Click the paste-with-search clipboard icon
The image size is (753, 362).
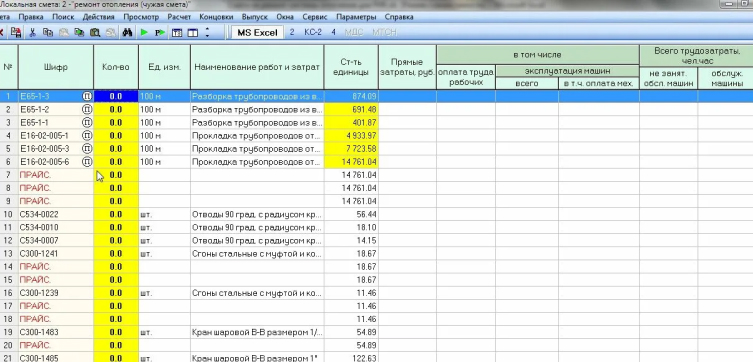(95, 33)
